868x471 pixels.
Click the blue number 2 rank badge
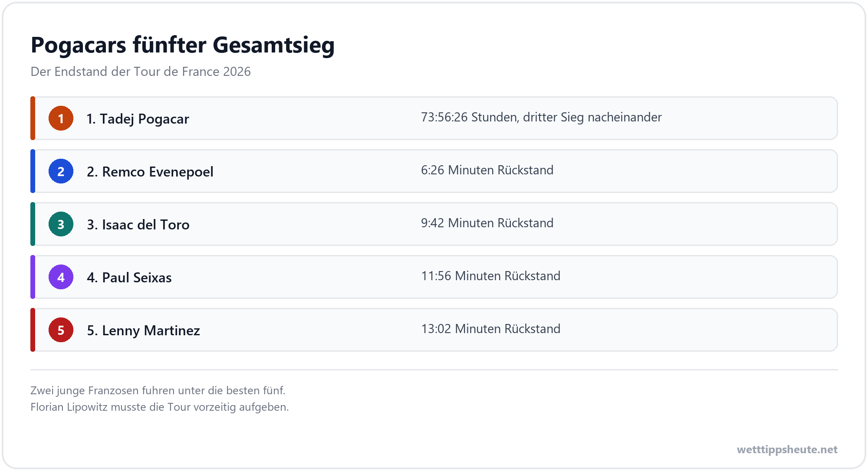[61, 171]
